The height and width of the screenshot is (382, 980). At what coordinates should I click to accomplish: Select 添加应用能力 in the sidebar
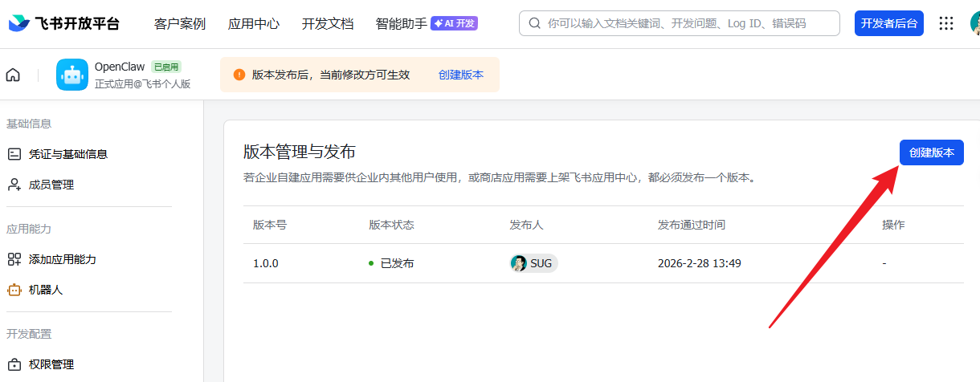pyautogui.click(x=62, y=259)
